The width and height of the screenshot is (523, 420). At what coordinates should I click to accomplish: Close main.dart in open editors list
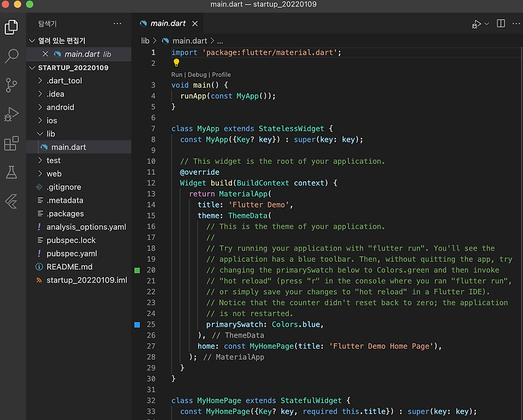click(x=45, y=54)
